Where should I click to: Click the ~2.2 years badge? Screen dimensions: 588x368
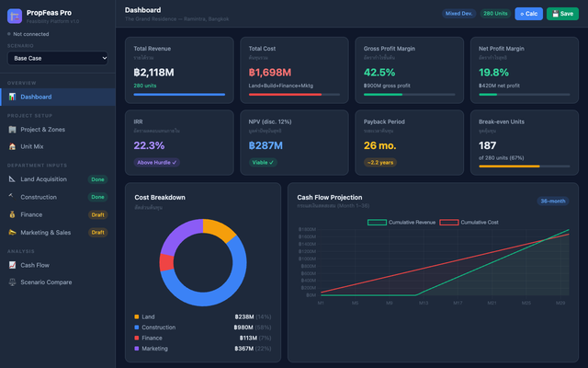(x=380, y=163)
